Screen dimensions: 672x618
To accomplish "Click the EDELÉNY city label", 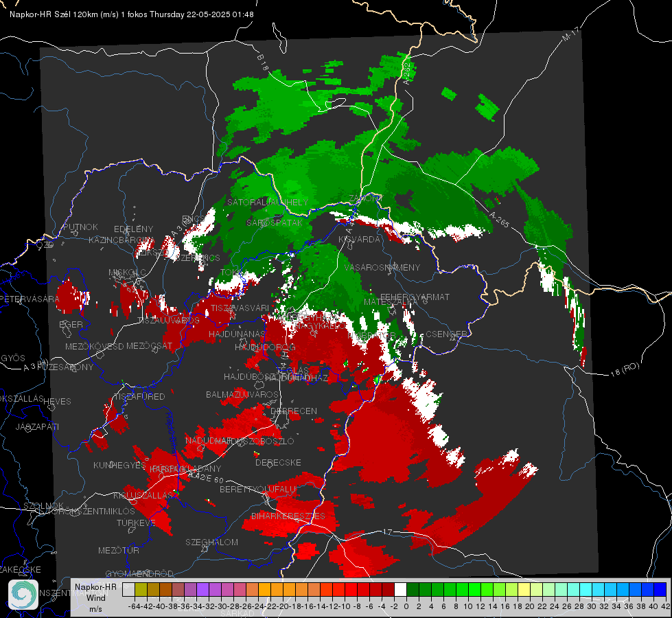I will point(133,229).
